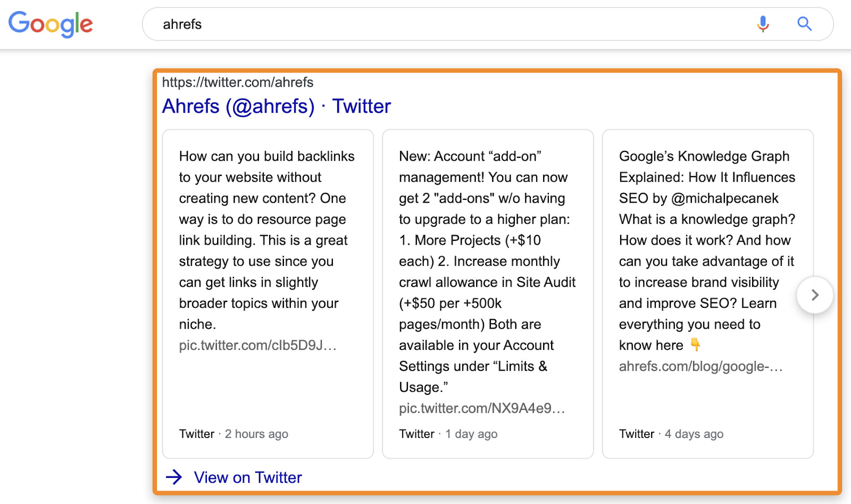This screenshot has height=504, width=851.
Task: Click the magnifying glass search icon
Action: coord(804,23)
